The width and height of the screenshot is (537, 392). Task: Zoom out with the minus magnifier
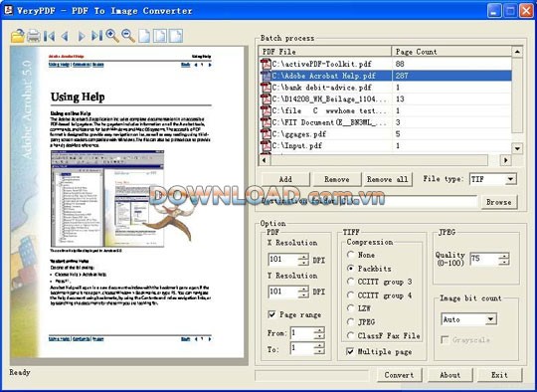pyautogui.click(x=128, y=36)
